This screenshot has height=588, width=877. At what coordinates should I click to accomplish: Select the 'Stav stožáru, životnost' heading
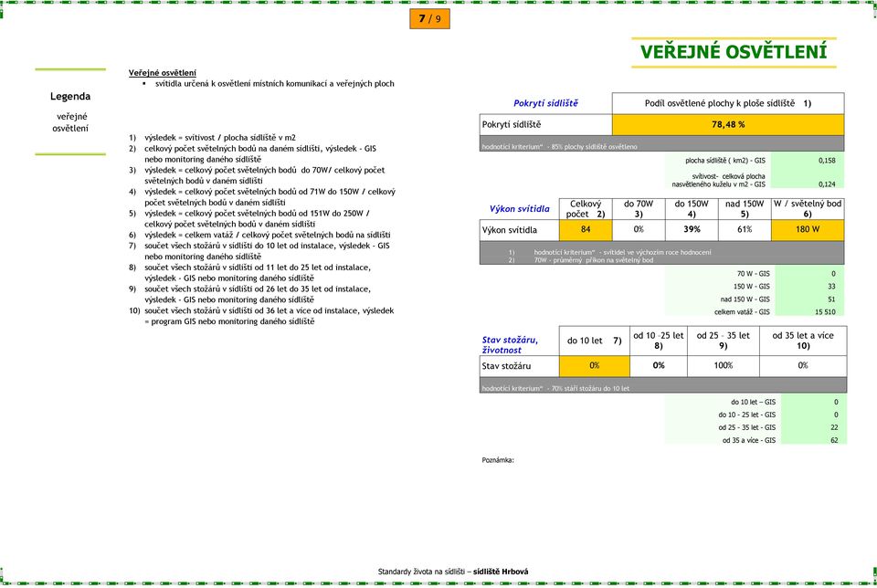point(510,345)
